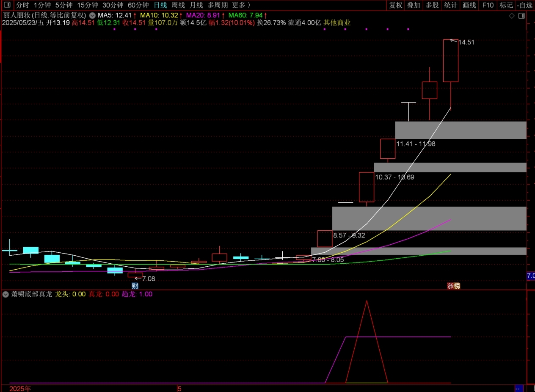Click the 真龙: 0.00 indicator value
The height and width of the screenshot is (392, 535).
click(x=104, y=294)
